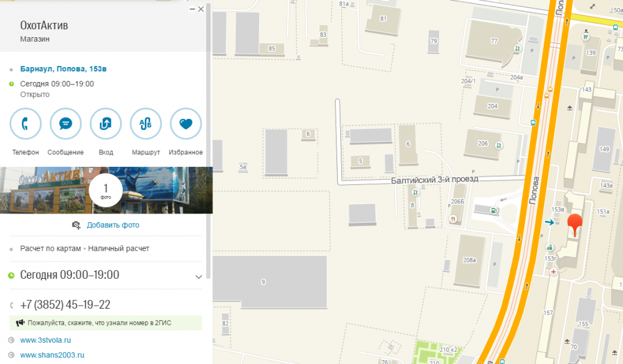Image resolution: width=623 pixels, height=364 pixels.
Task: Close the ОхотАктив info card
Action: pos(201,9)
